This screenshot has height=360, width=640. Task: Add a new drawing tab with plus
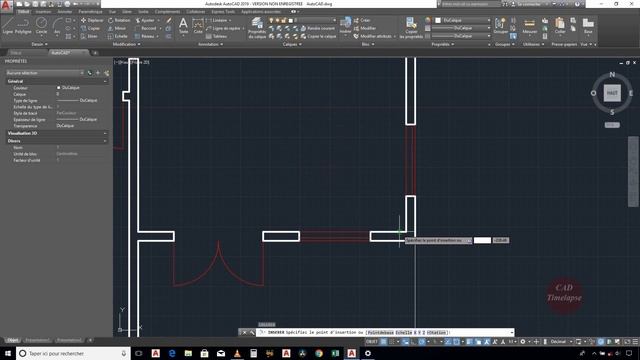pyautogui.click(x=95, y=53)
